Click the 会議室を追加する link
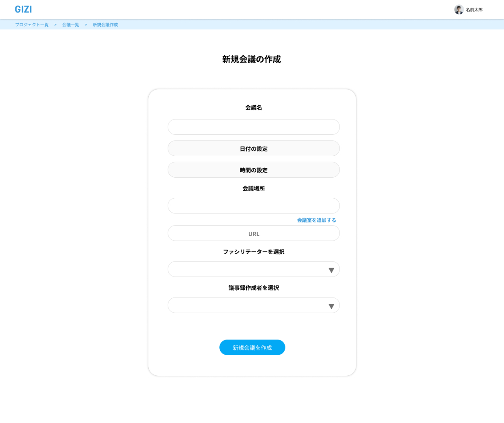 pos(317,220)
